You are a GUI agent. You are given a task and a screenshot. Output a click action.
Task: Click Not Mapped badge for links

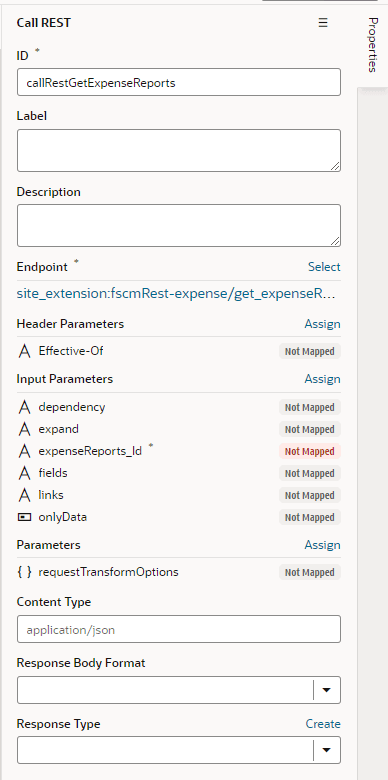(x=309, y=495)
